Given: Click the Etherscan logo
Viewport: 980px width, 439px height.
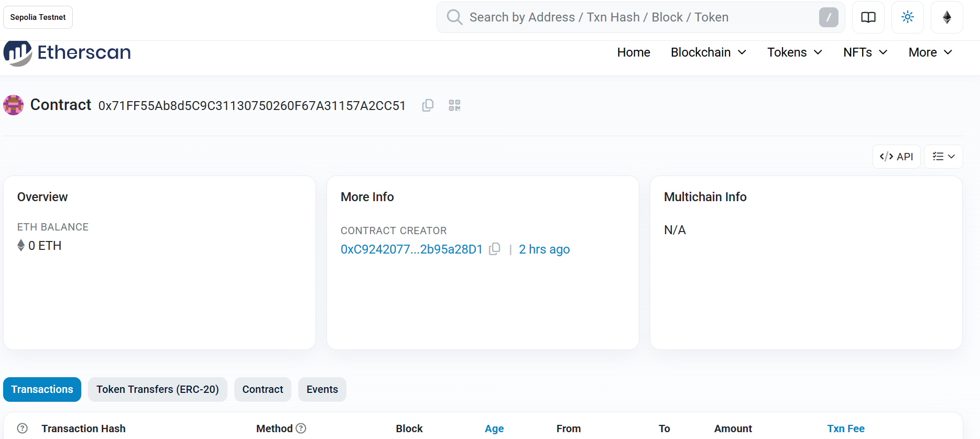Looking at the screenshot, I should tap(67, 52).
